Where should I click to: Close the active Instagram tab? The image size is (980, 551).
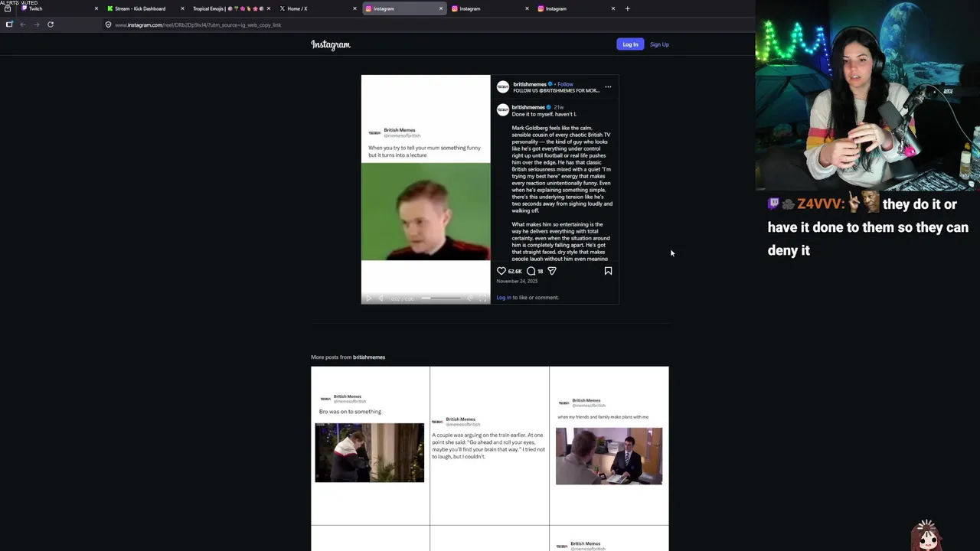[441, 8]
